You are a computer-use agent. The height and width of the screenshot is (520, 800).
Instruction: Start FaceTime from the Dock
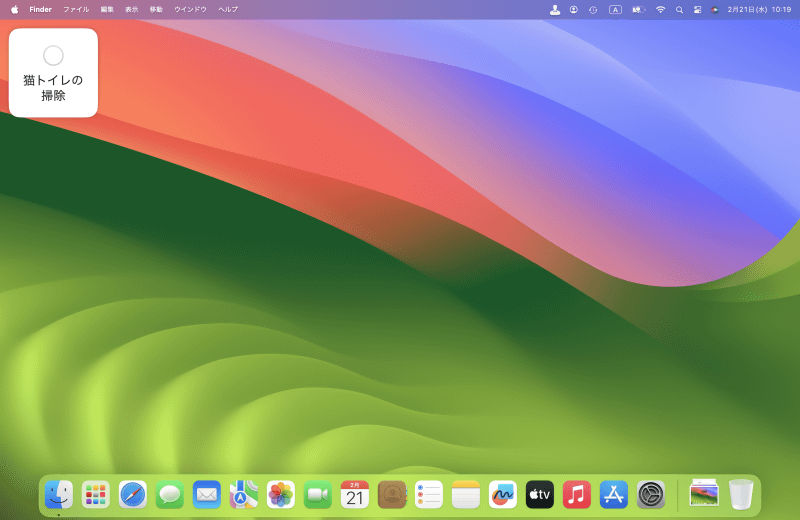point(317,494)
